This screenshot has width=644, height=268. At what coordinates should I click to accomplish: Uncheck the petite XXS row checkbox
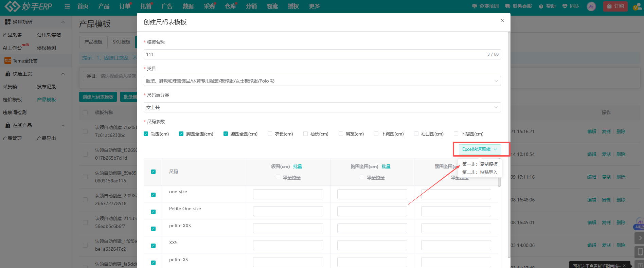pyautogui.click(x=153, y=229)
